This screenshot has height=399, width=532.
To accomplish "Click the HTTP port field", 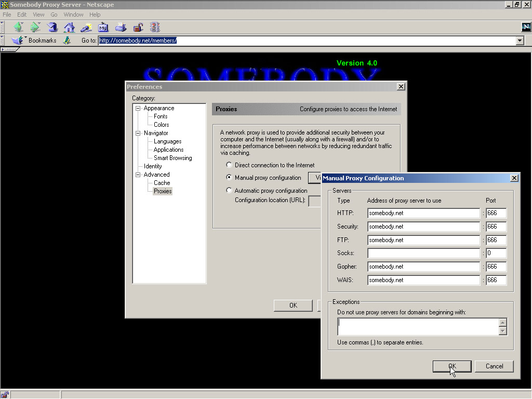I will [496, 213].
